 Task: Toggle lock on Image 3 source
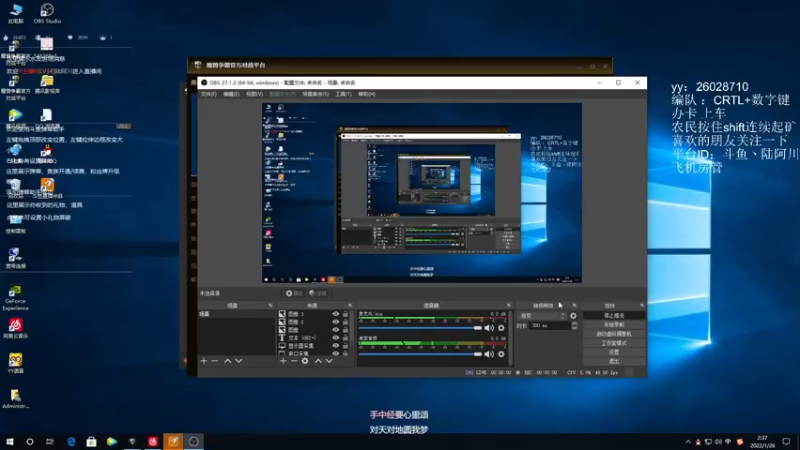coord(345,314)
